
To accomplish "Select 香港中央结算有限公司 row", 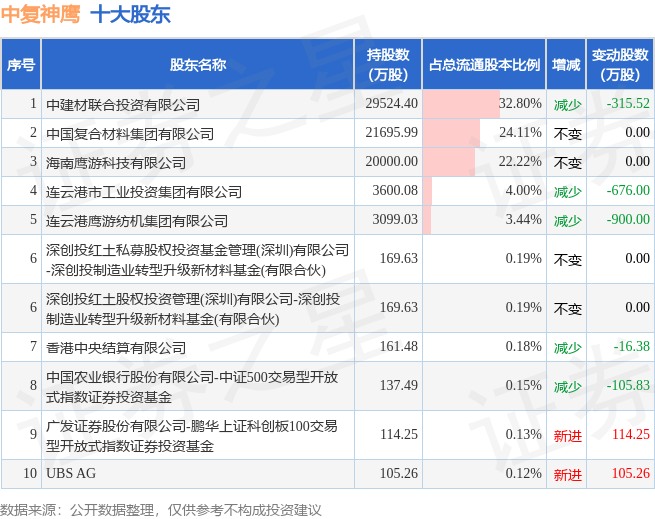I will click(327, 347).
